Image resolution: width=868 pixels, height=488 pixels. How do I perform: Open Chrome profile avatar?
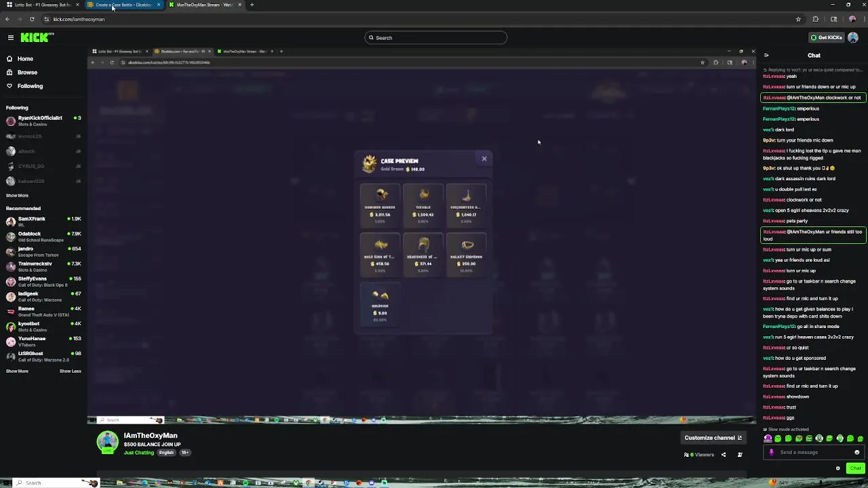tap(852, 19)
